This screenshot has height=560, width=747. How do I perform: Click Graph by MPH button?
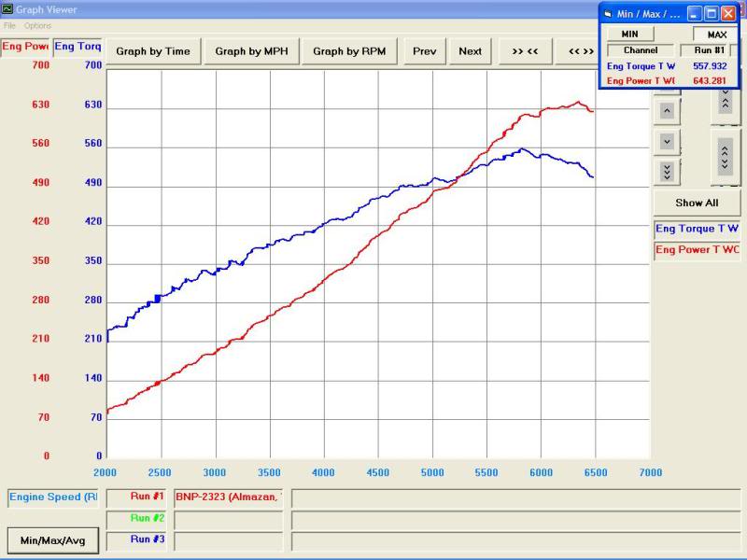tap(251, 51)
